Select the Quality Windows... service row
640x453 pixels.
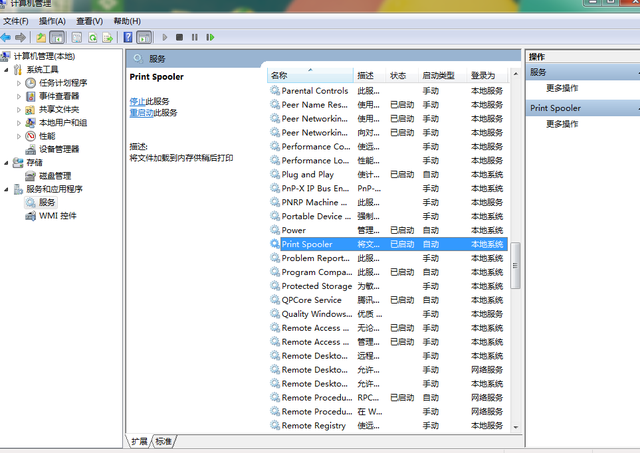click(387, 314)
